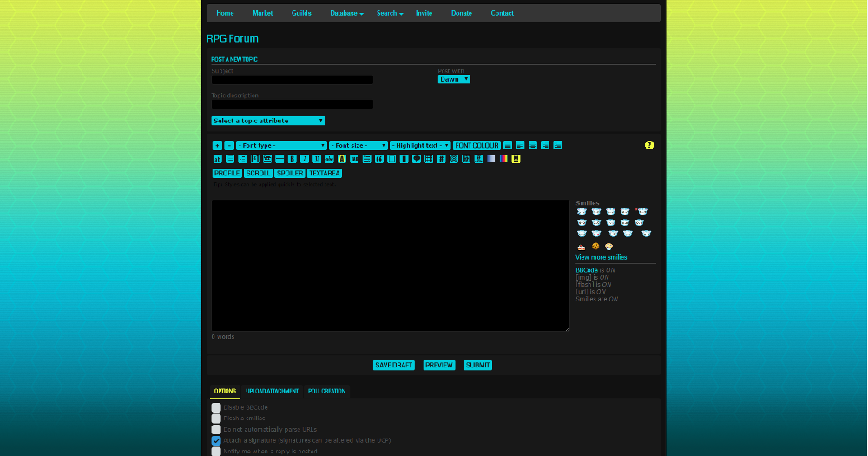Click the speech bubble toolbar icon
The image size is (868, 456).
pyautogui.click(x=417, y=159)
